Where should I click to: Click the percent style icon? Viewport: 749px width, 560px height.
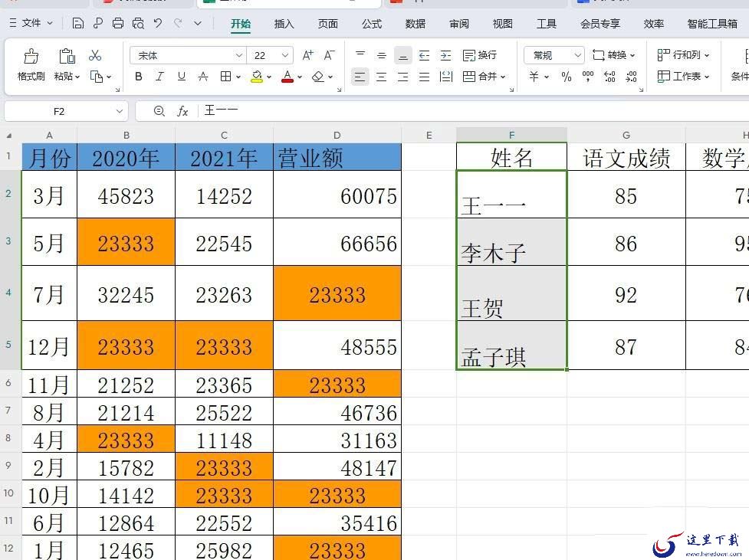567,77
